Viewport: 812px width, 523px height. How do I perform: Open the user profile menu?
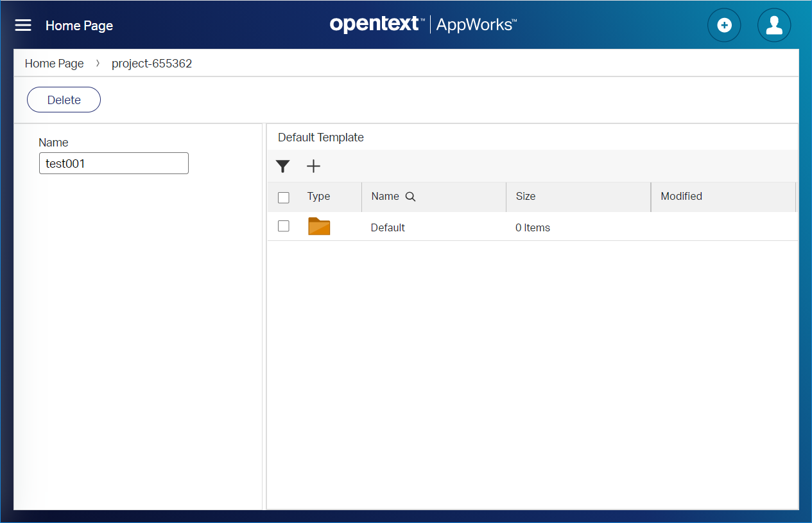[x=773, y=25]
